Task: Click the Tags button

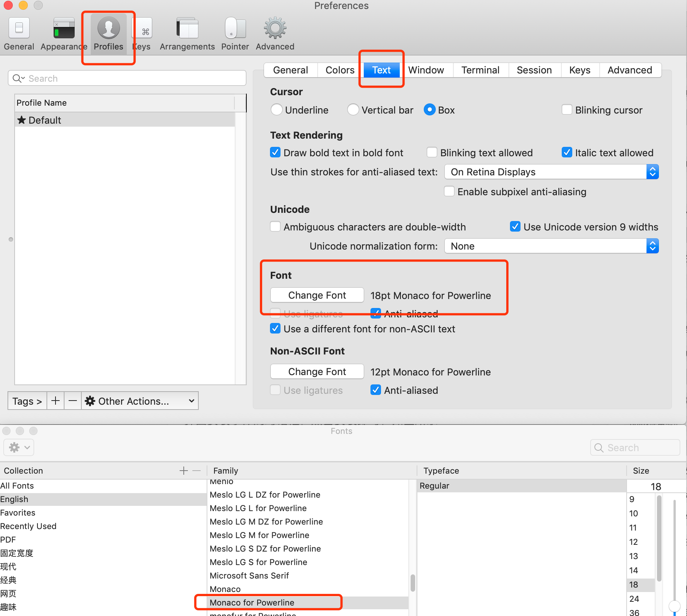Action: click(x=27, y=401)
